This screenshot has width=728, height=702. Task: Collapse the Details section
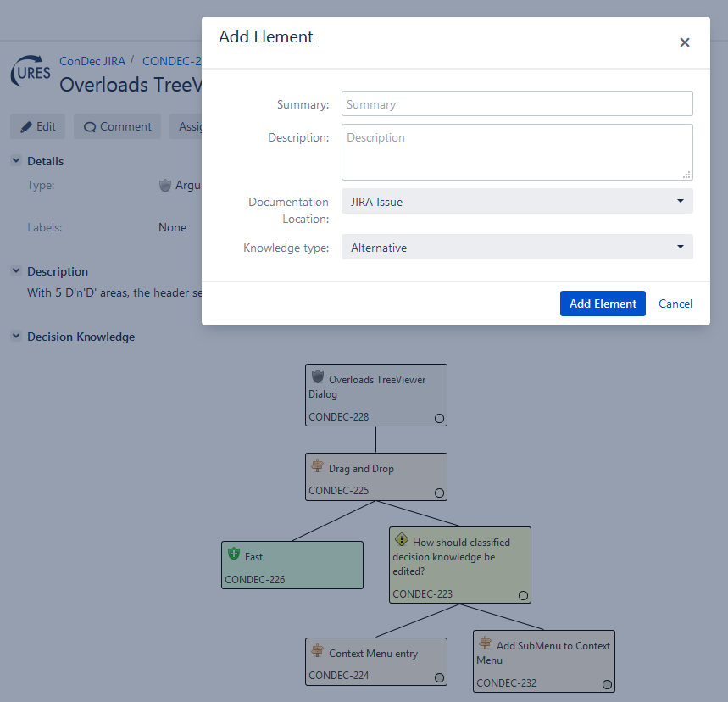[x=16, y=161]
